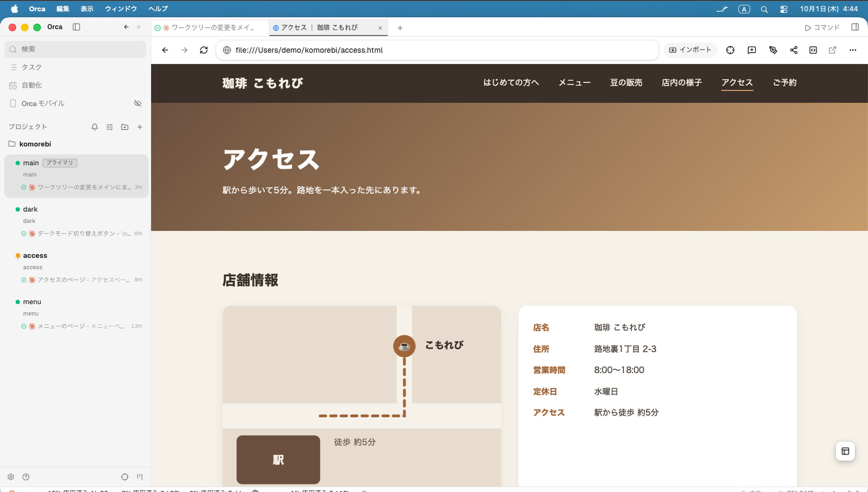Open the アクセスのページ session row
The image size is (868, 492).
tap(81, 280)
